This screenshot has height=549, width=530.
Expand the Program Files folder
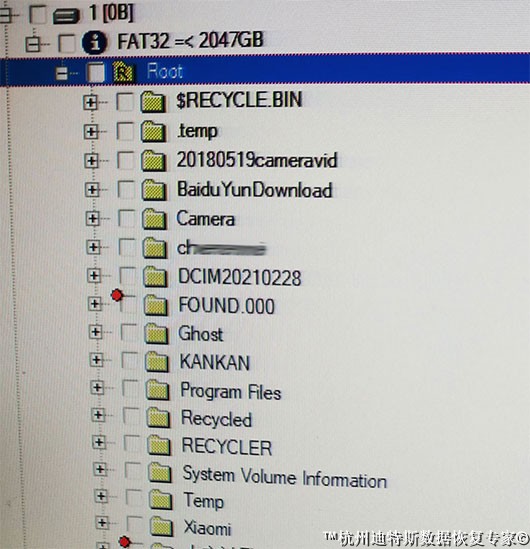[x=97, y=388]
